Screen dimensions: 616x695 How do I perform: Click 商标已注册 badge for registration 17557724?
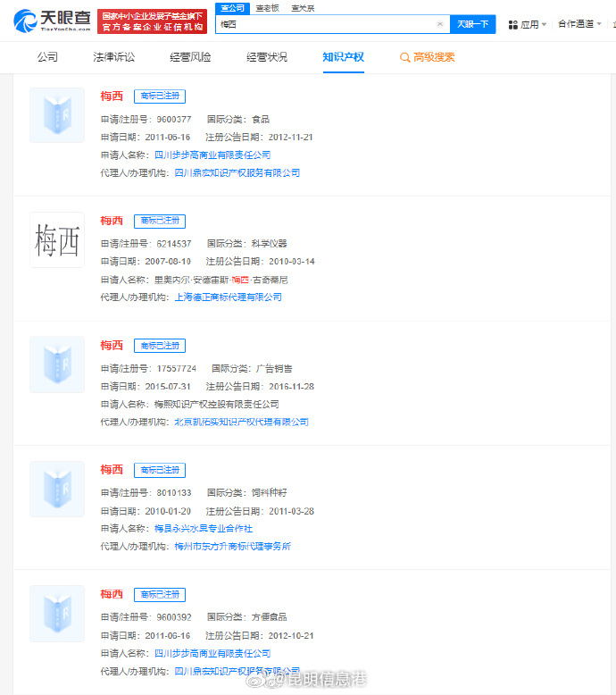tap(160, 346)
